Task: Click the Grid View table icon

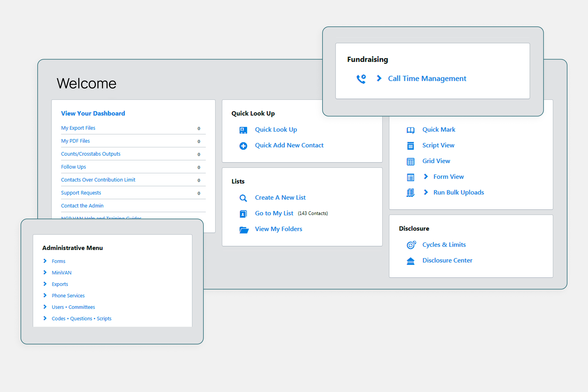Action: 410,161
